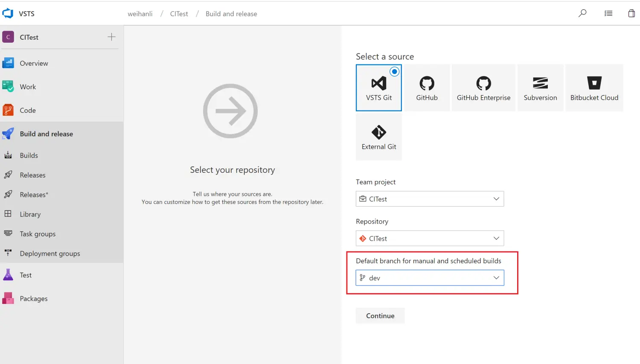
Task: Click the Deployment groups icon
Action: (8, 253)
